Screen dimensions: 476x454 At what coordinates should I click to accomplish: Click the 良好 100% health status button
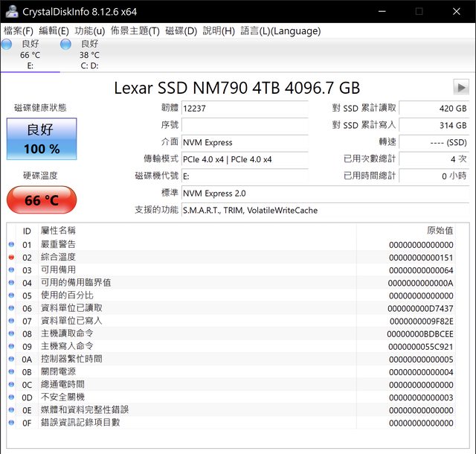coord(42,139)
